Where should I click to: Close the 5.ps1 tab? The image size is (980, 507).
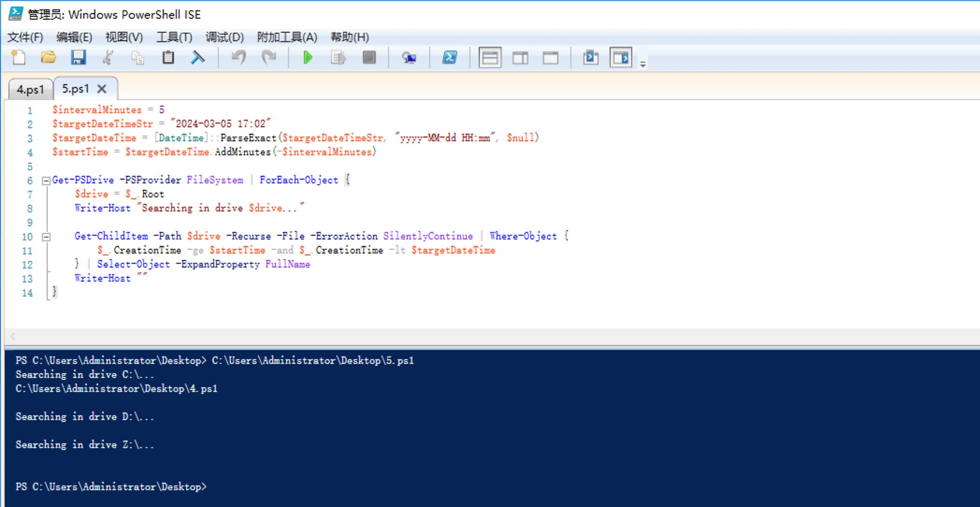(x=102, y=88)
